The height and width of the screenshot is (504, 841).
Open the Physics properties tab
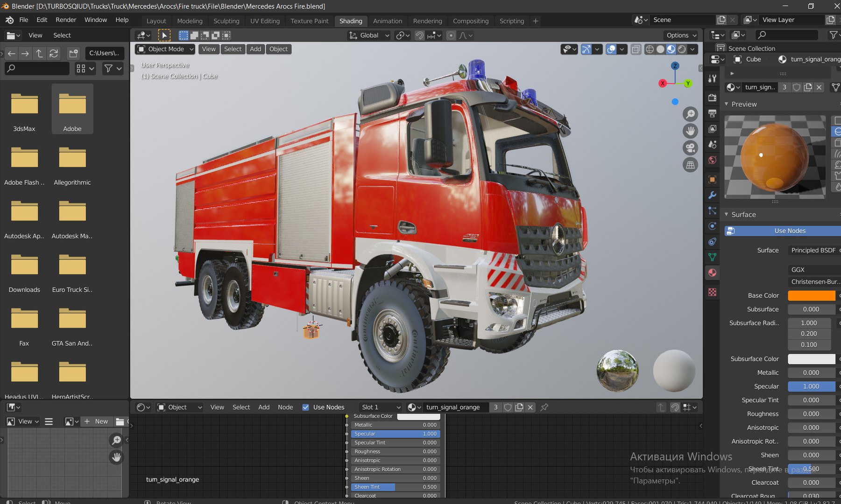[712, 226]
